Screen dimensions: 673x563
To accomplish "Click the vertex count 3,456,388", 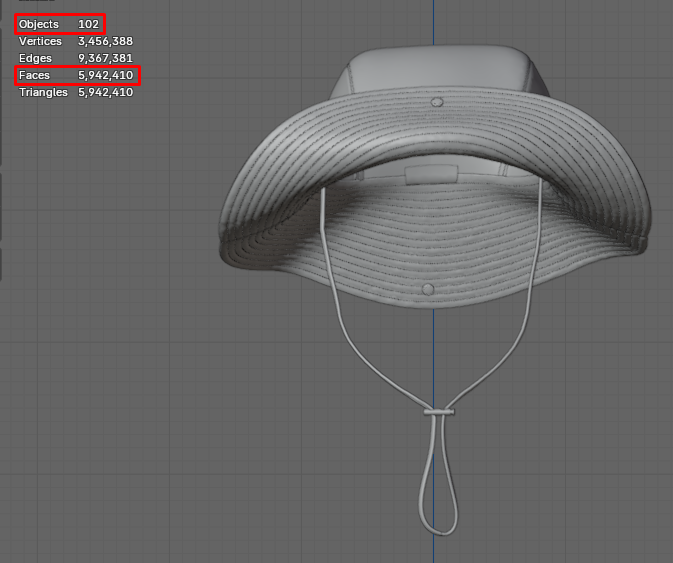I will (x=105, y=41).
